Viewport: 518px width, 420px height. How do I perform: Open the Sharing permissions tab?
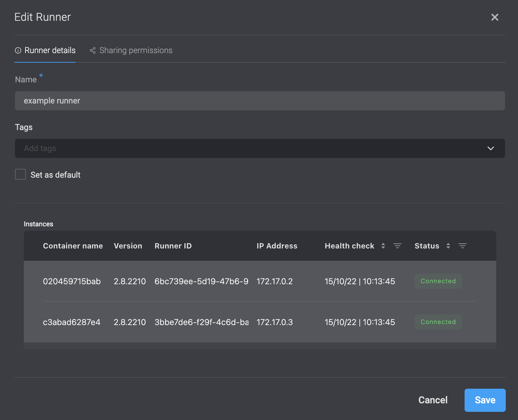pos(131,50)
